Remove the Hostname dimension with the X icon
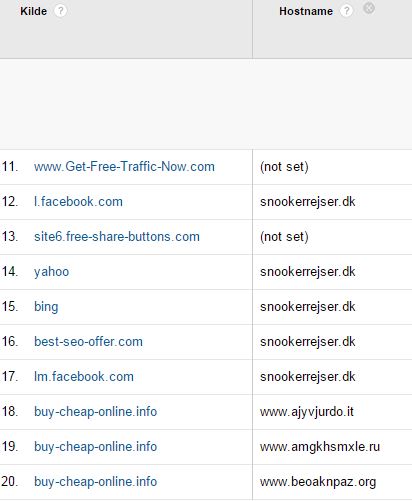This screenshot has width=412, height=501. click(369, 8)
